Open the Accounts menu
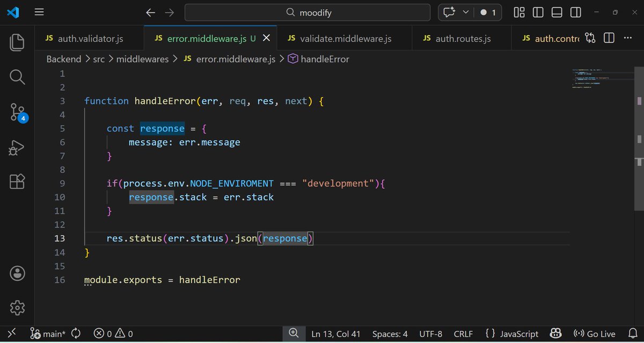 tap(17, 273)
